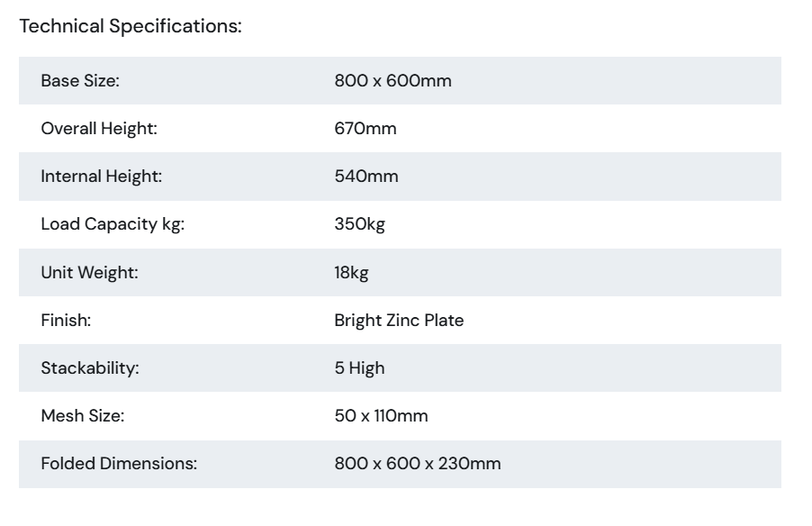Click the 800 x 600 x 230mm value
This screenshot has width=812, height=526.
[x=418, y=463]
